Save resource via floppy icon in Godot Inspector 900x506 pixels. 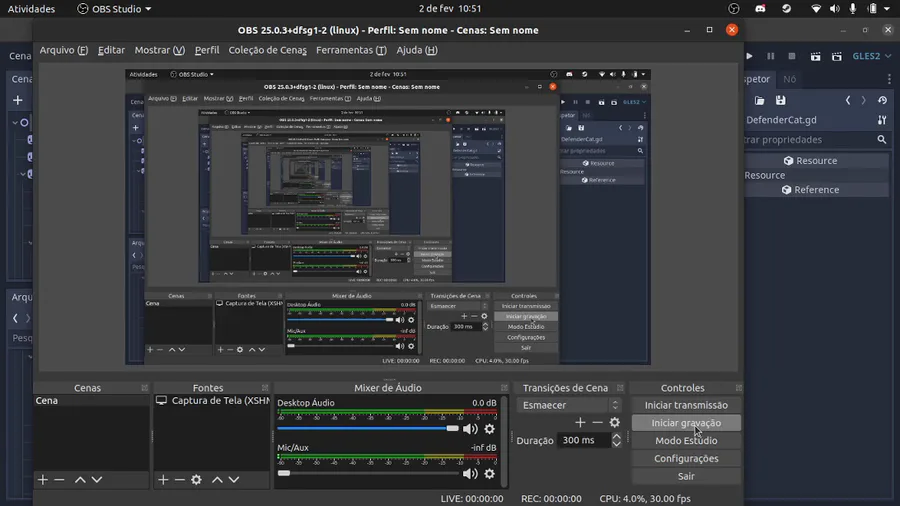pos(781,100)
